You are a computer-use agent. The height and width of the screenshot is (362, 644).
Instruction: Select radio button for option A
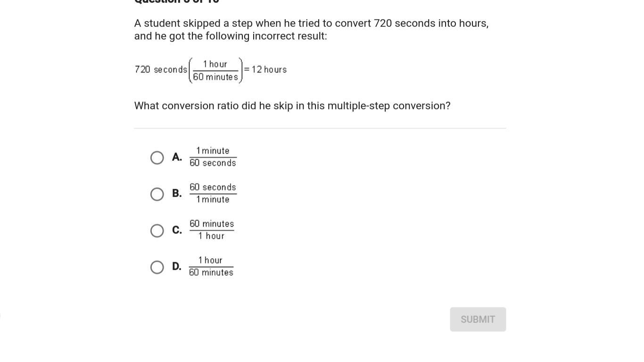(157, 157)
